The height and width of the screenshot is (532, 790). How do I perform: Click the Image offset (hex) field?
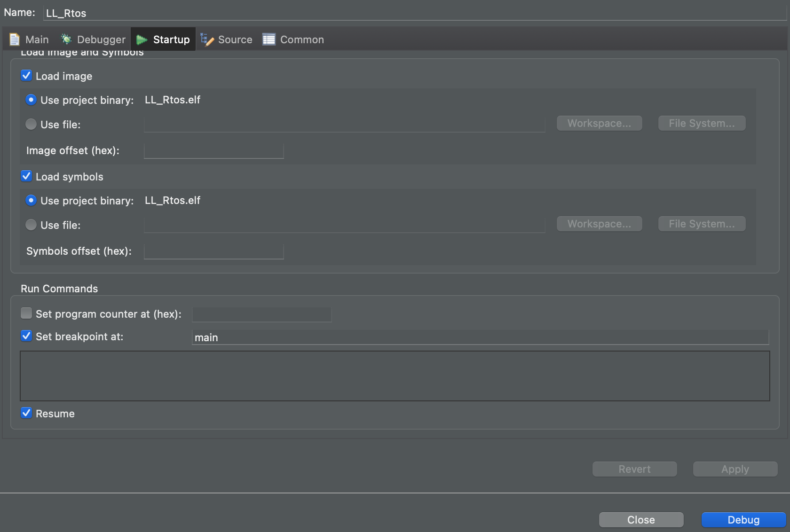214,151
